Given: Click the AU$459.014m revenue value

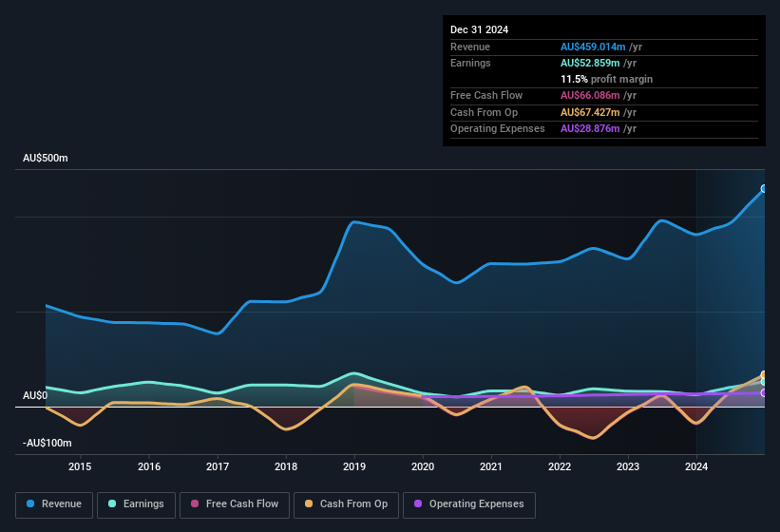Looking at the screenshot, I should (593, 47).
